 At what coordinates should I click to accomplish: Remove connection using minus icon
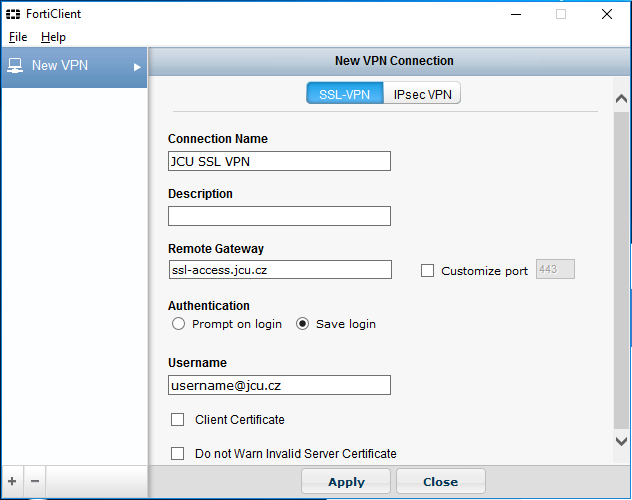point(35,481)
